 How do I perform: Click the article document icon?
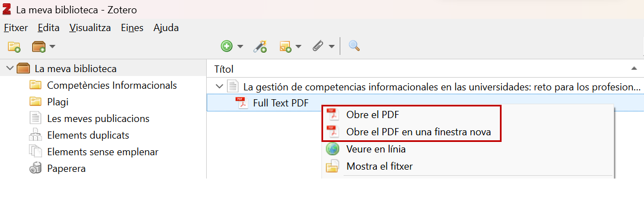click(x=233, y=86)
